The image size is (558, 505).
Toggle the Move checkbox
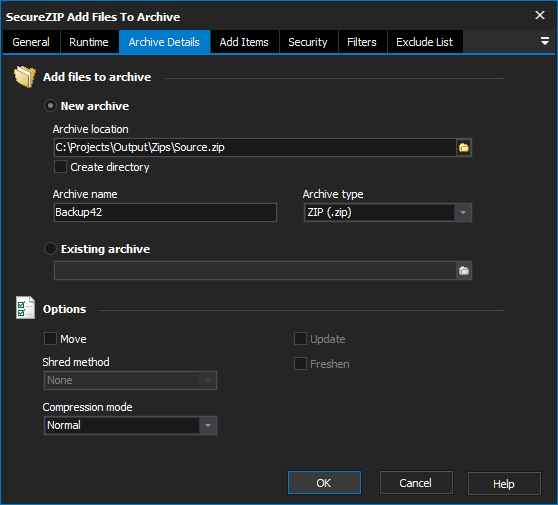point(50,338)
